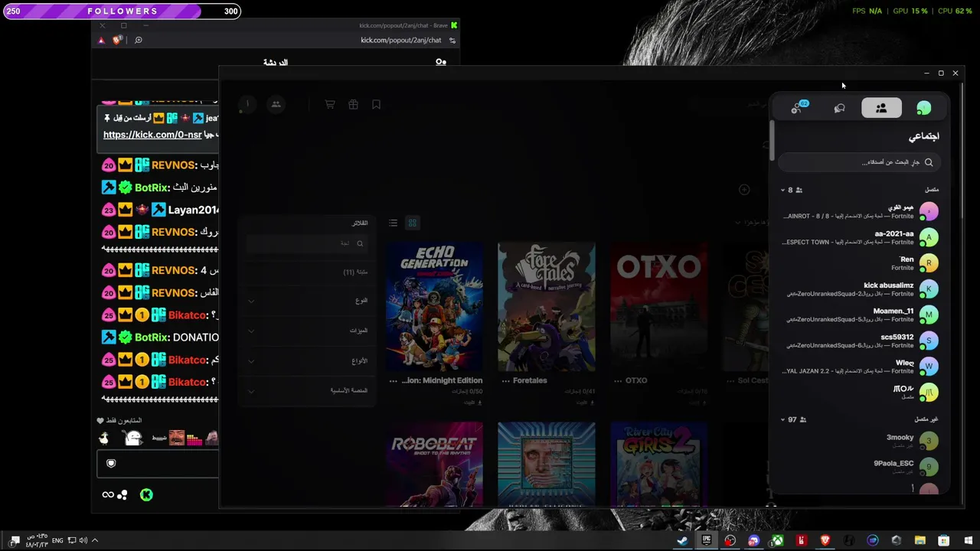Click the shield icon in chat input
Viewport: 980px width, 551px height.
coord(111,464)
